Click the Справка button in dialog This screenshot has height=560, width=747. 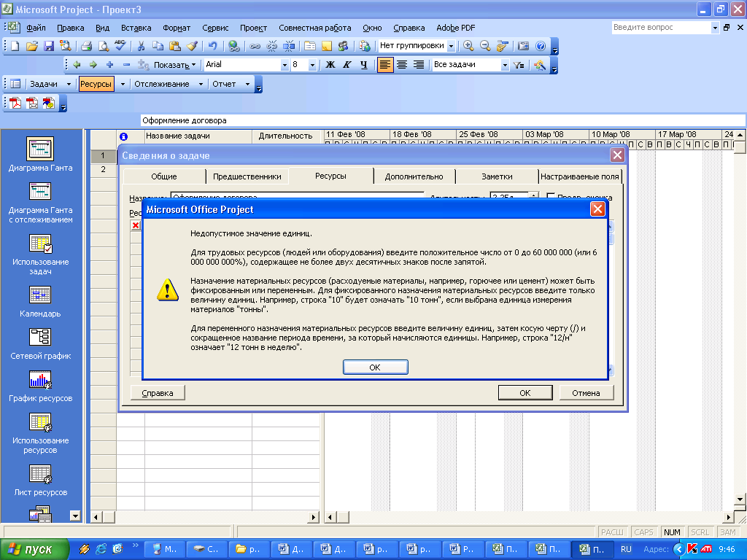158,393
